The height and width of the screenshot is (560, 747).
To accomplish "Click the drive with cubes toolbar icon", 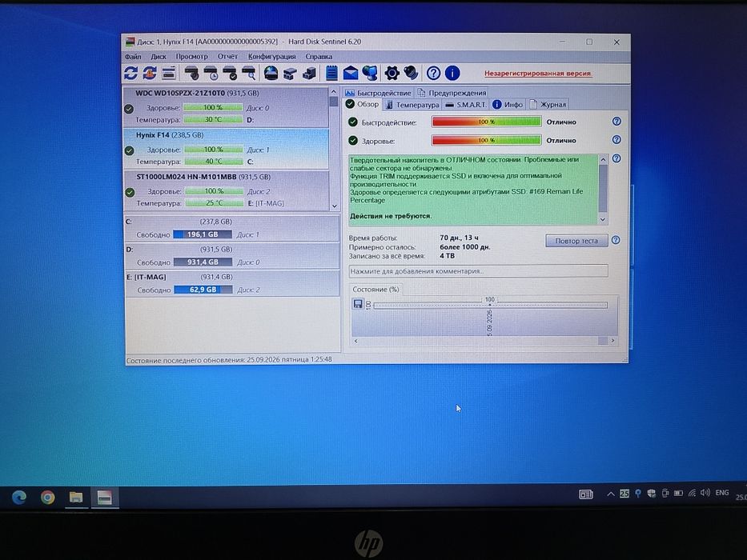I will 309,73.
